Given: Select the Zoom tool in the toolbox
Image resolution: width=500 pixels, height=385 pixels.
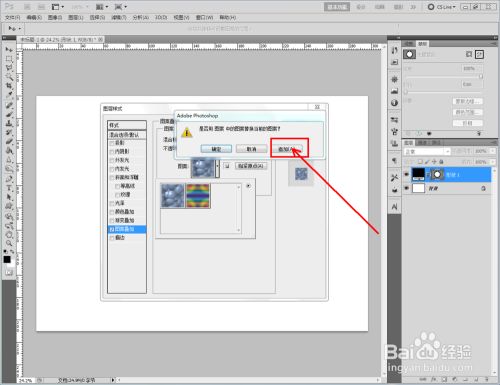Looking at the screenshot, I should click(x=9, y=243).
